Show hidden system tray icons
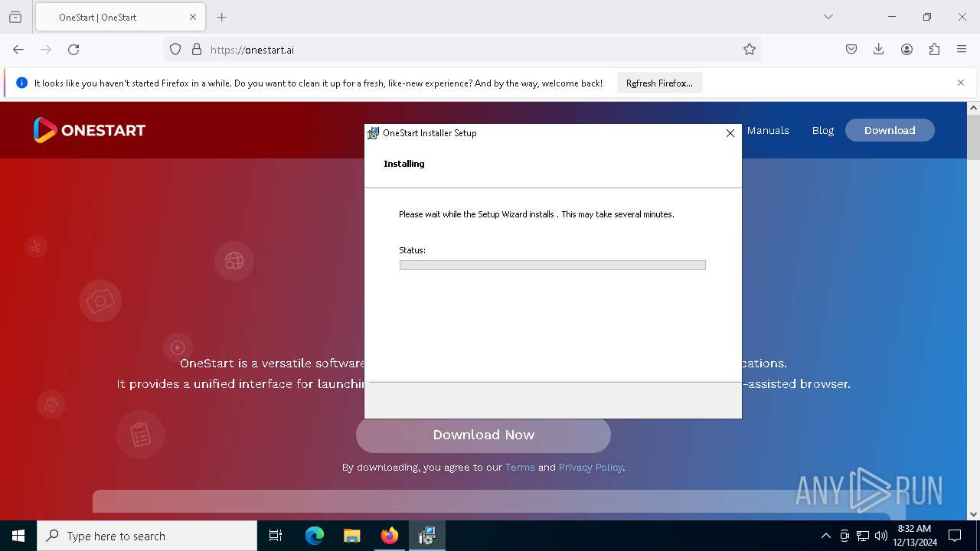This screenshot has width=980, height=551. pyautogui.click(x=825, y=536)
